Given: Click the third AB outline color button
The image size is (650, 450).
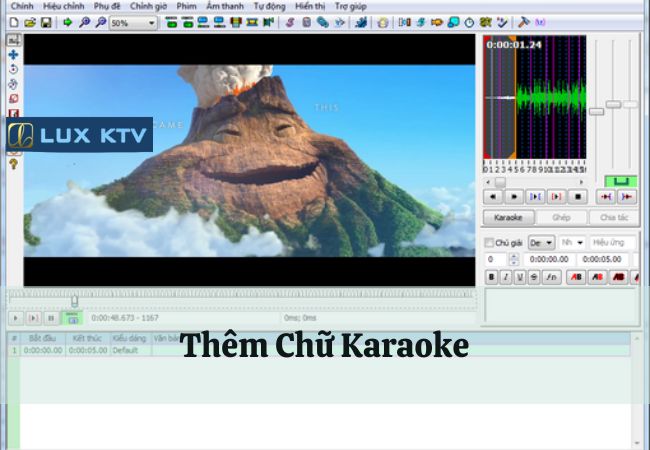Looking at the screenshot, I should [618, 277].
